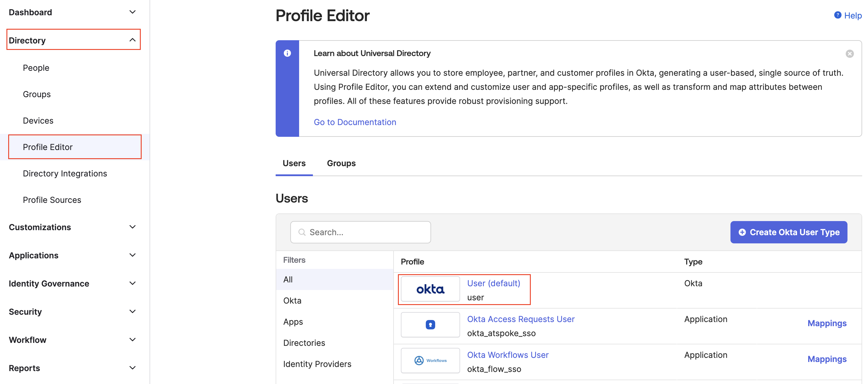Collapse the Directory section chevron
Viewport: 868px width, 384px height.
point(133,40)
